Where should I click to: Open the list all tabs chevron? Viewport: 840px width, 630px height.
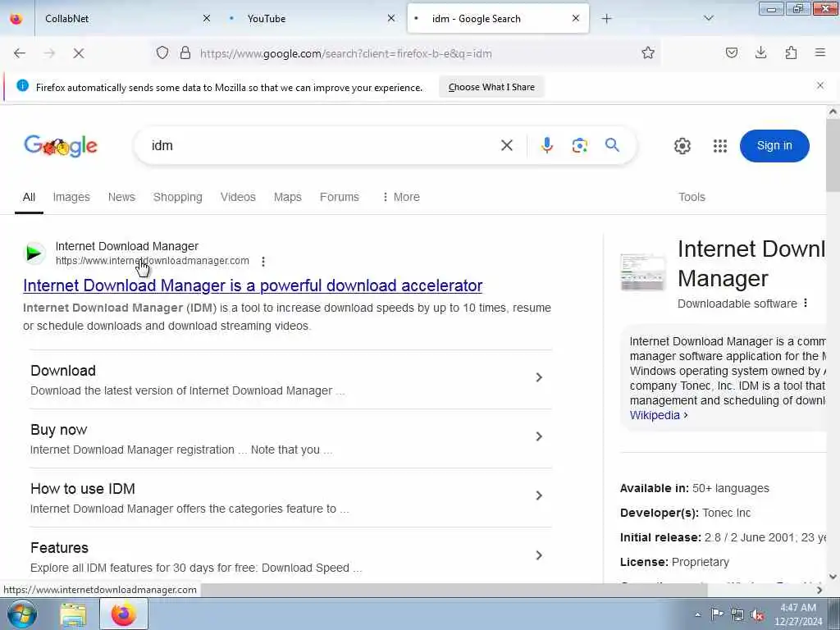[708, 18]
